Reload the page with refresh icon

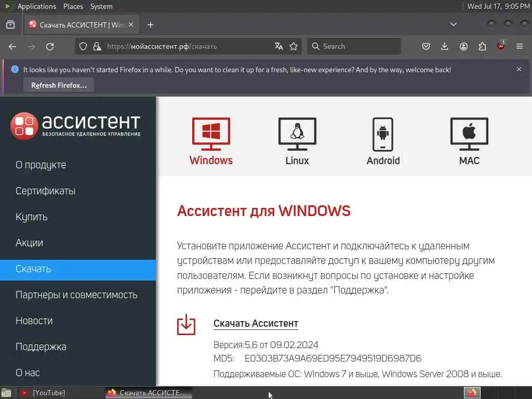click(50, 46)
